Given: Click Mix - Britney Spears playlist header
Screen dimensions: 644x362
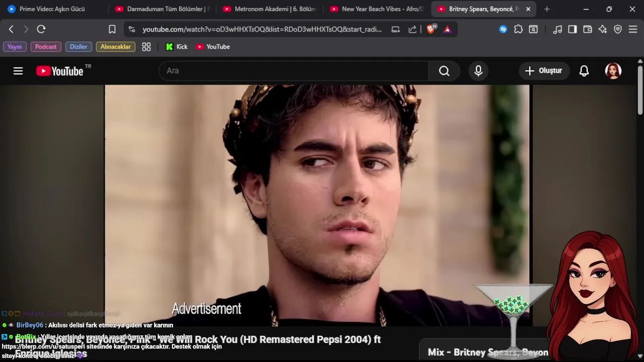Looking at the screenshot, I should click(488, 352).
